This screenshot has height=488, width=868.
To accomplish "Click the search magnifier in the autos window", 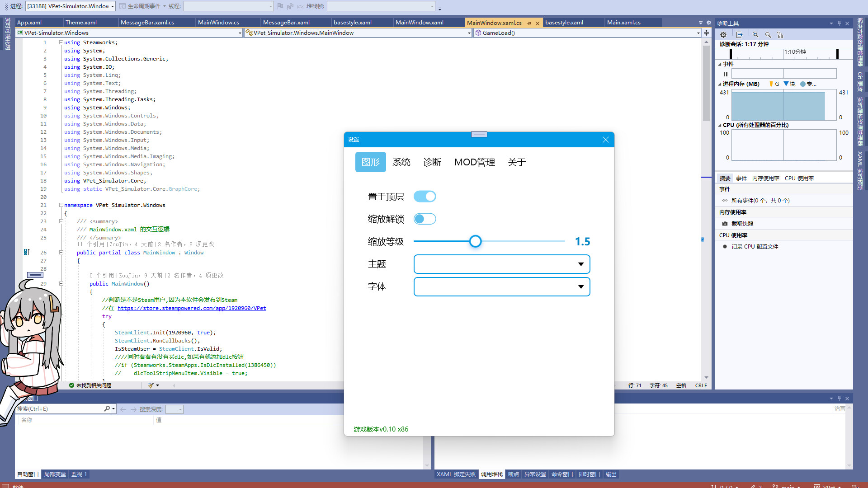I will pyautogui.click(x=107, y=409).
